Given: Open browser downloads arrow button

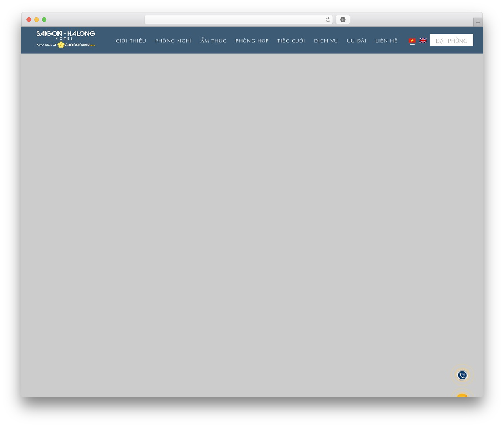Looking at the screenshot, I should coord(343,20).
